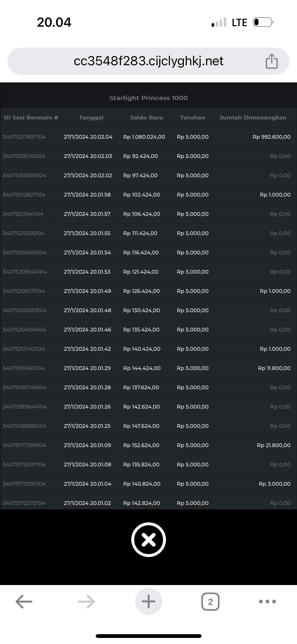Select the Saldo Baru column header
Image resolution: width=297 pixels, height=644 pixels.
tap(146, 117)
